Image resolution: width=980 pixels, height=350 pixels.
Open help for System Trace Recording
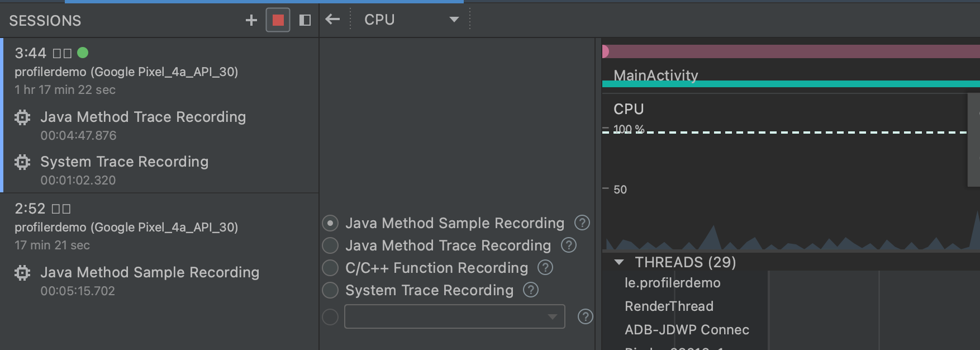(x=531, y=290)
